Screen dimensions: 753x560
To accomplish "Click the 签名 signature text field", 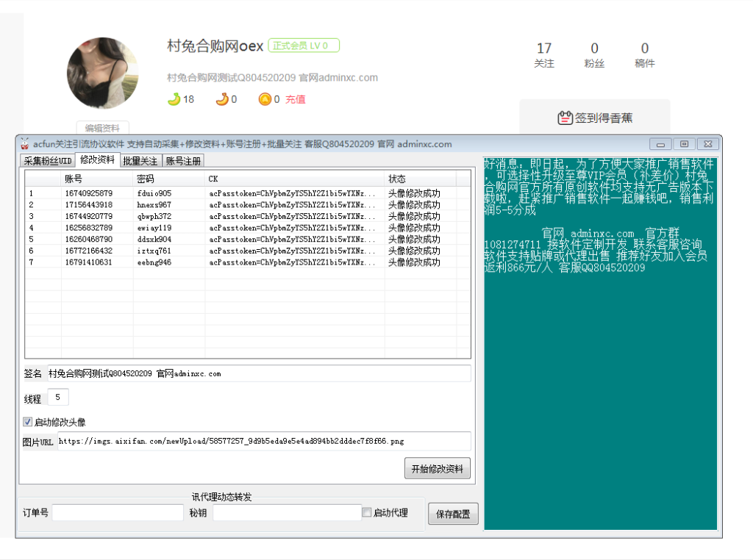I will coord(258,374).
